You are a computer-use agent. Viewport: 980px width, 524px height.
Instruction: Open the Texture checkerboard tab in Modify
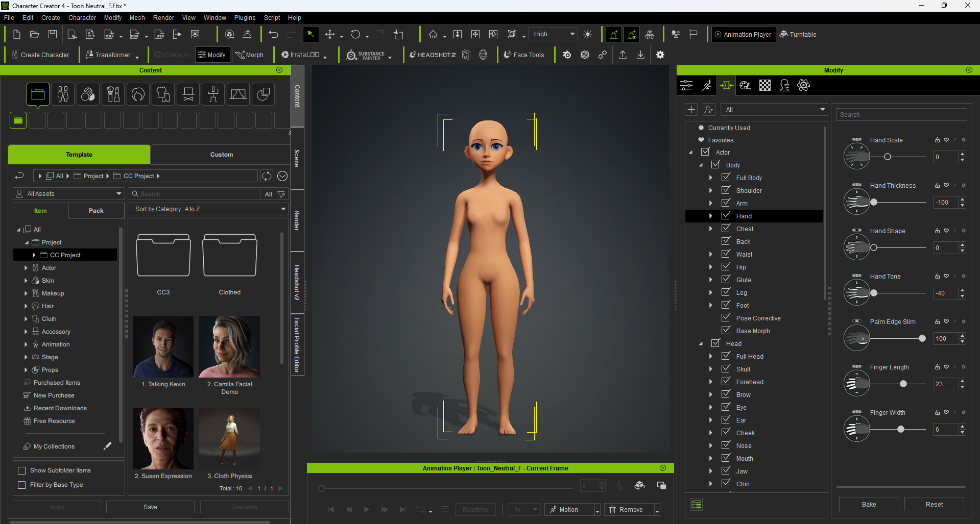point(765,85)
